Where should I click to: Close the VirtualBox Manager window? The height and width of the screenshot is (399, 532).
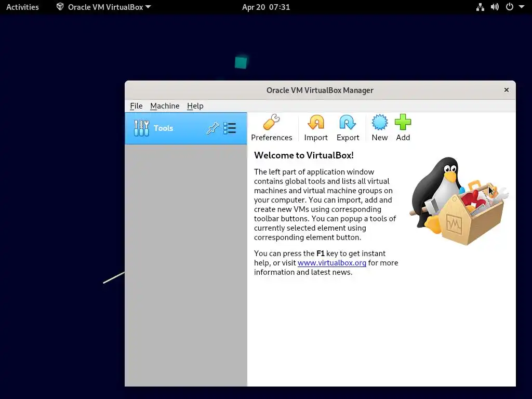tap(507, 90)
